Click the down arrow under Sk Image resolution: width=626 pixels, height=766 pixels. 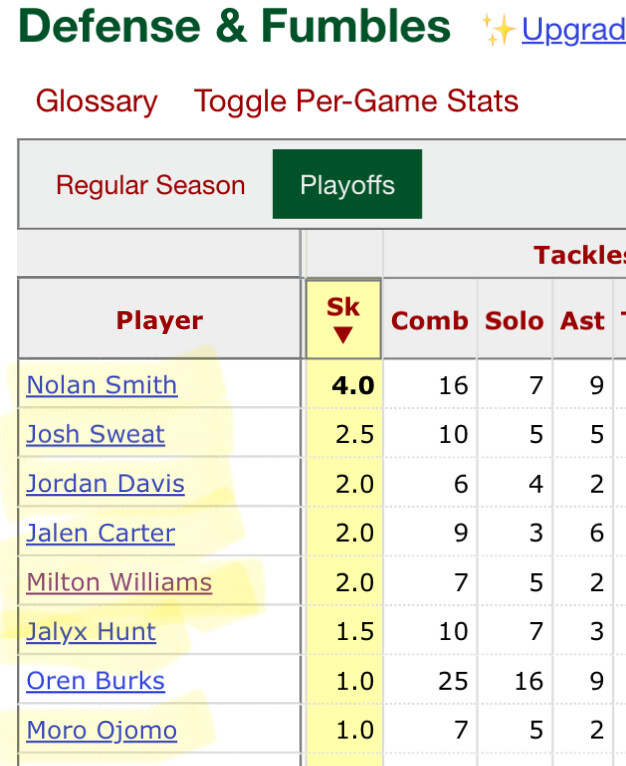point(343,336)
